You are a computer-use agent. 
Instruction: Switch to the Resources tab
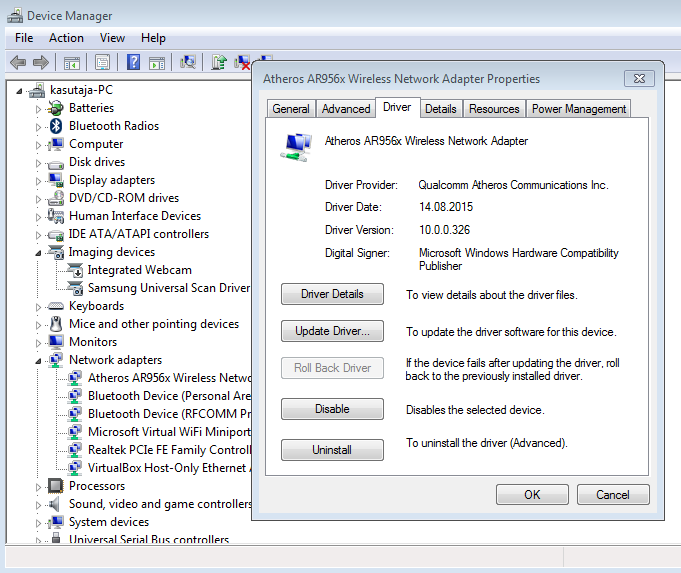tap(494, 109)
